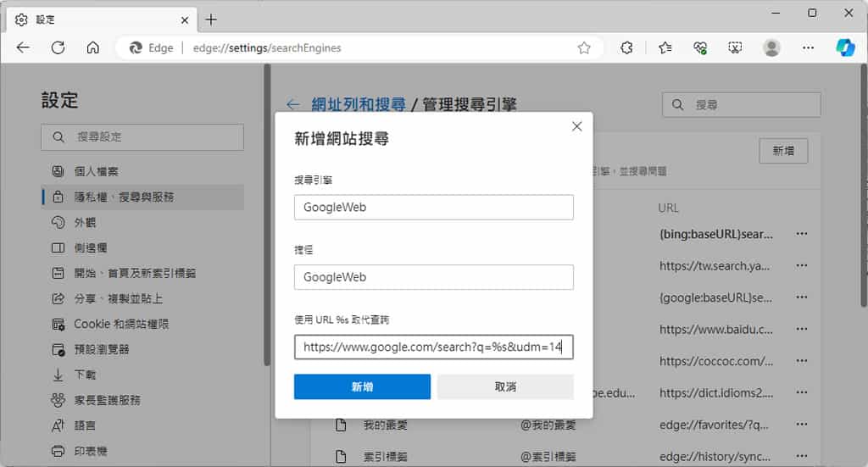
Task: Open the Copilot sidebar icon
Action: (845, 47)
